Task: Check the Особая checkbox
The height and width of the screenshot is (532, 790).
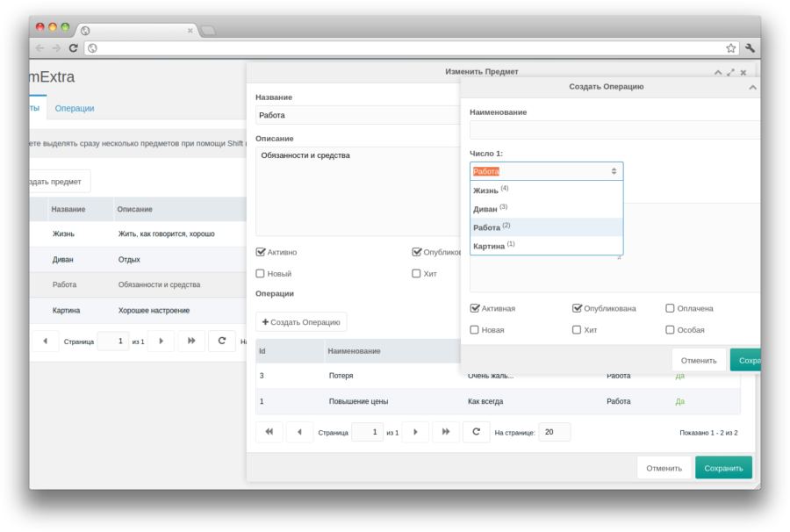Action: click(671, 330)
